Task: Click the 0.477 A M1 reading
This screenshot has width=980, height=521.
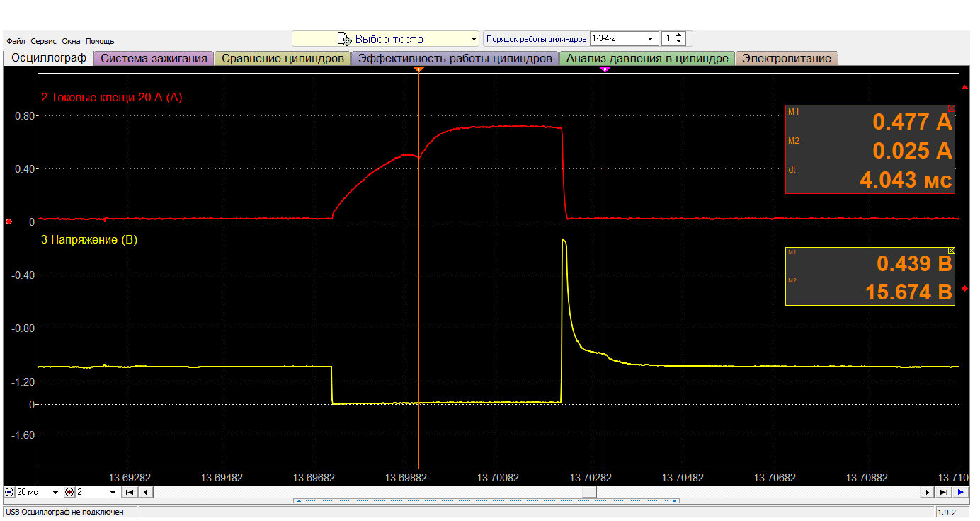Action: 912,122
